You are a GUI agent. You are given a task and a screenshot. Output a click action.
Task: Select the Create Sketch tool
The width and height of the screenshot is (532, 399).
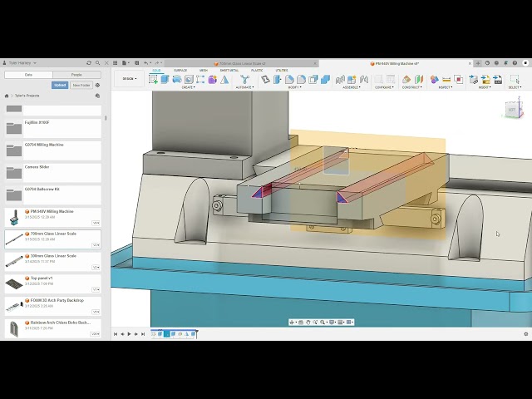pyautogui.click(x=153, y=80)
